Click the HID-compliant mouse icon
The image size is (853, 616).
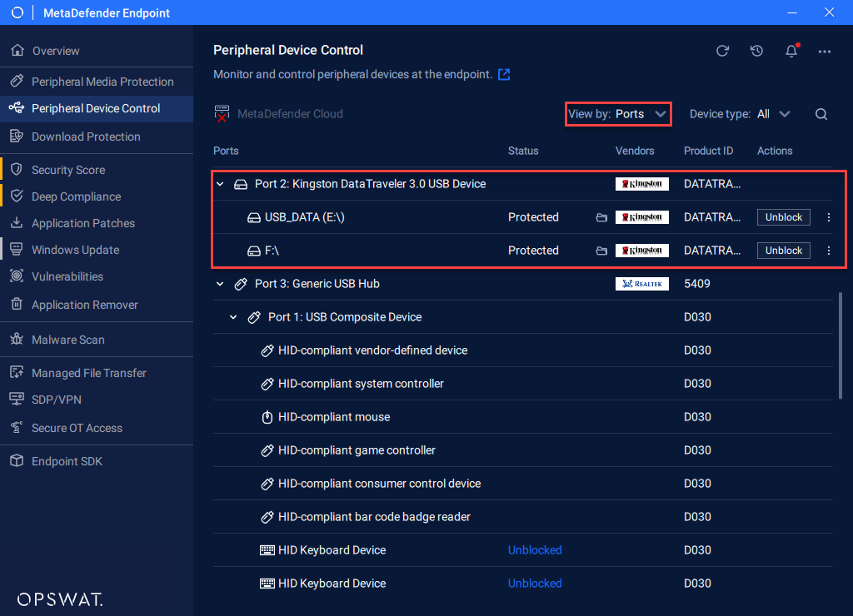[x=267, y=417]
